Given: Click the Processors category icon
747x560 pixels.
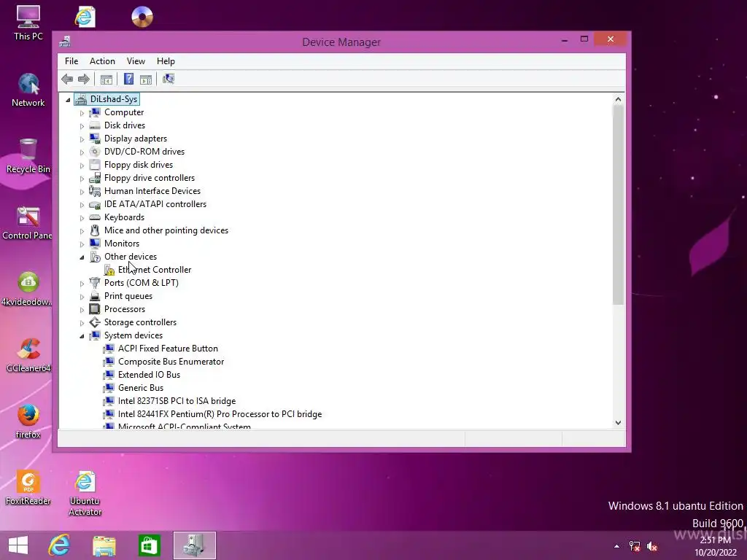Looking at the screenshot, I should (x=95, y=309).
